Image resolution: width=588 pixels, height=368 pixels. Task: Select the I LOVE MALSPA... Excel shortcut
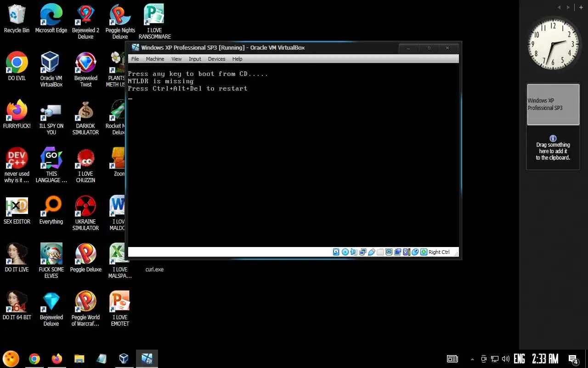tap(120, 261)
